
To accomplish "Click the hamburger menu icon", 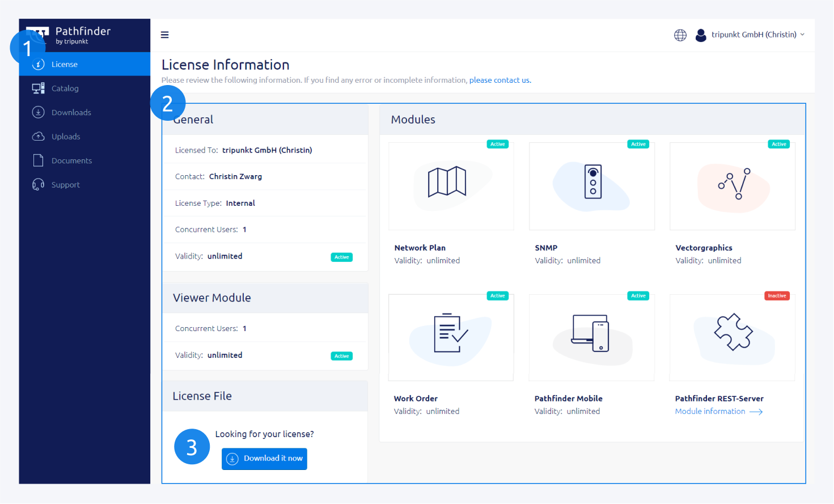I will (x=164, y=35).
